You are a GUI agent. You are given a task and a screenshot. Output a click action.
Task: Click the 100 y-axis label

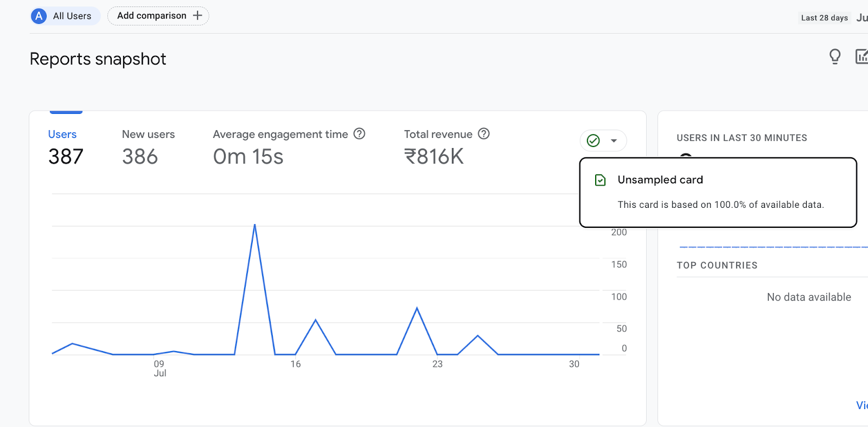click(x=619, y=297)
